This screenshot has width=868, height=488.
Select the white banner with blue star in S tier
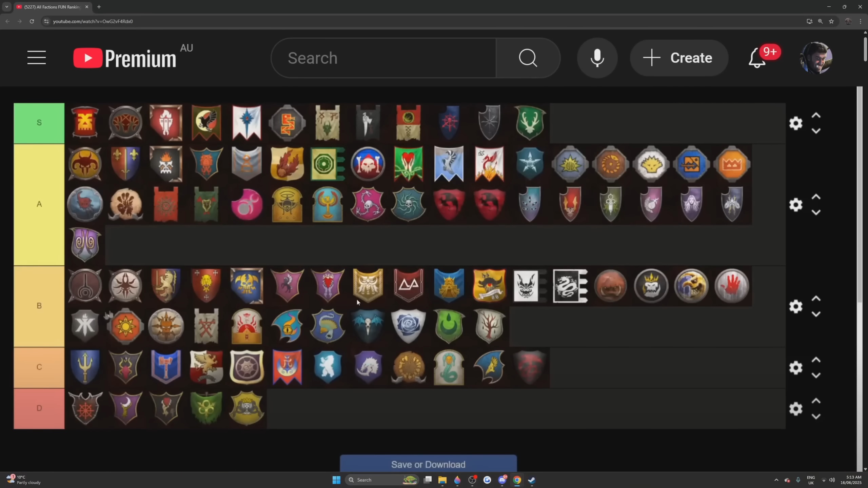coord(246,123)
